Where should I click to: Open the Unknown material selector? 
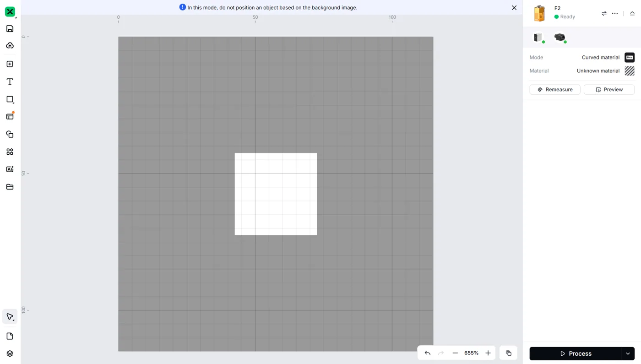point(605,71)
